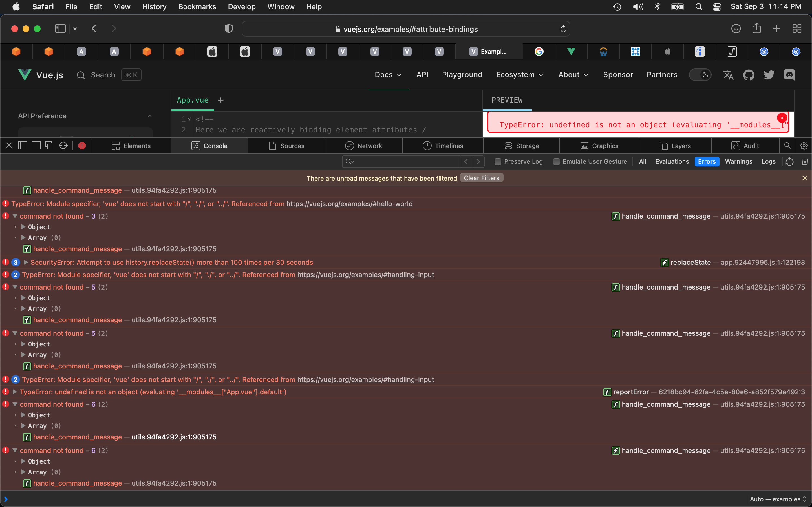Expand the first 'command not found - 3' entry
Image resolution: width=812 pixels, height=507 pixels.
click(15, 216)
